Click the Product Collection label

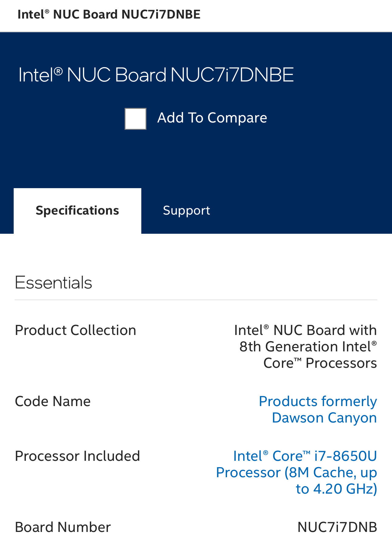coord(75,330)
